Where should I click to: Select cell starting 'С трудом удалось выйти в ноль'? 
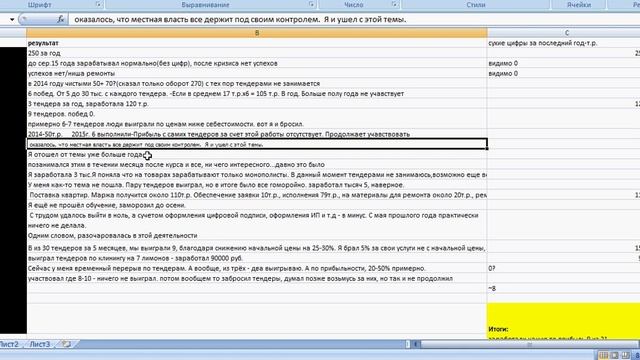click(257, 220)
